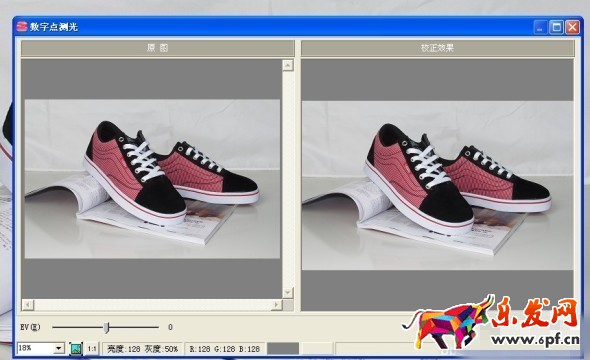Screen dimensions: 590x360
Task: Click the EV slider thumb
Action: click(107, 327)
